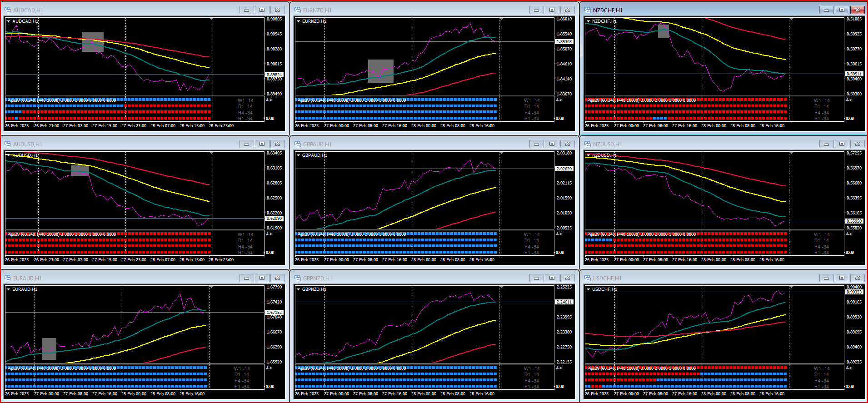Click the triangle before GBPNZD,H1 chart label
Image resolution: width=868 pixels, height=403 pixels.
coord(298,289)
